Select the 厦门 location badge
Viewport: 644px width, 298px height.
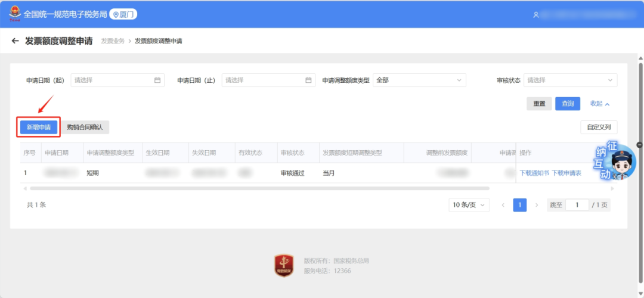(x=123, y=14)
